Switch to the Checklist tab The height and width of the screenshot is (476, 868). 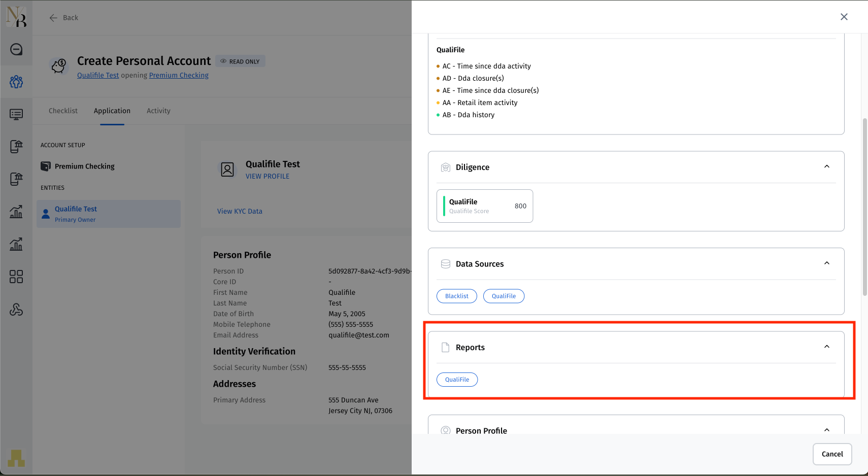click(x=63, y=111)
